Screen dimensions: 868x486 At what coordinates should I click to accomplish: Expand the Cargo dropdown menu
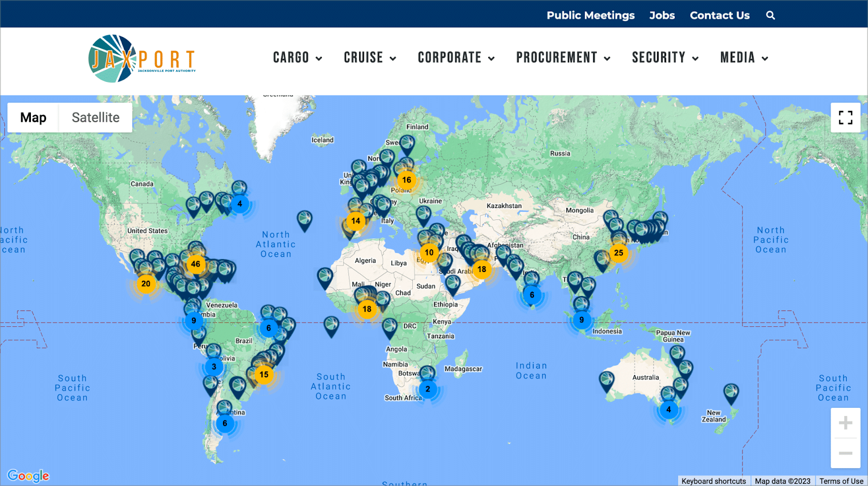tap(298, 58)
